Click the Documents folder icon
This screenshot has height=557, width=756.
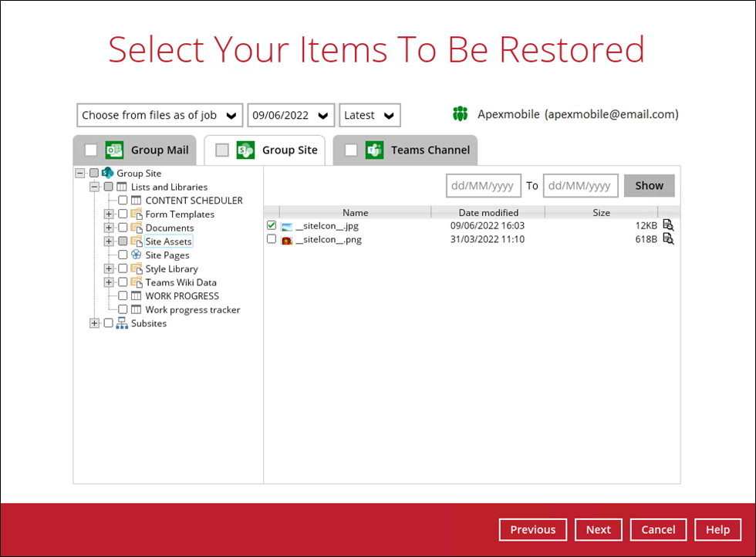click(137, 228)
